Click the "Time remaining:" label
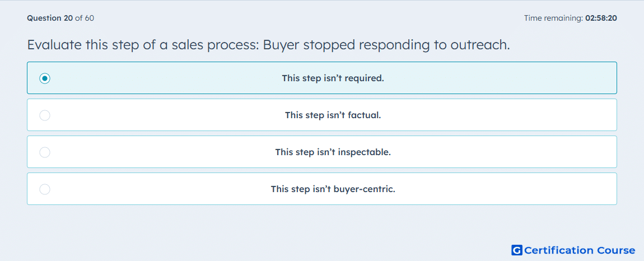This screenshot has width=644, height=261. tap(553, 18)
